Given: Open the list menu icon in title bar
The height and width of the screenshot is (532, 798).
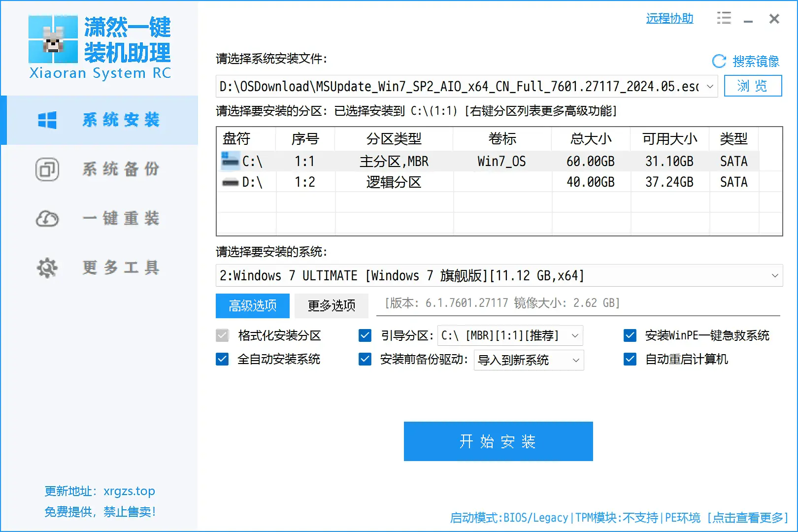Looking at the screenshot, I should [x=724, y=19].
